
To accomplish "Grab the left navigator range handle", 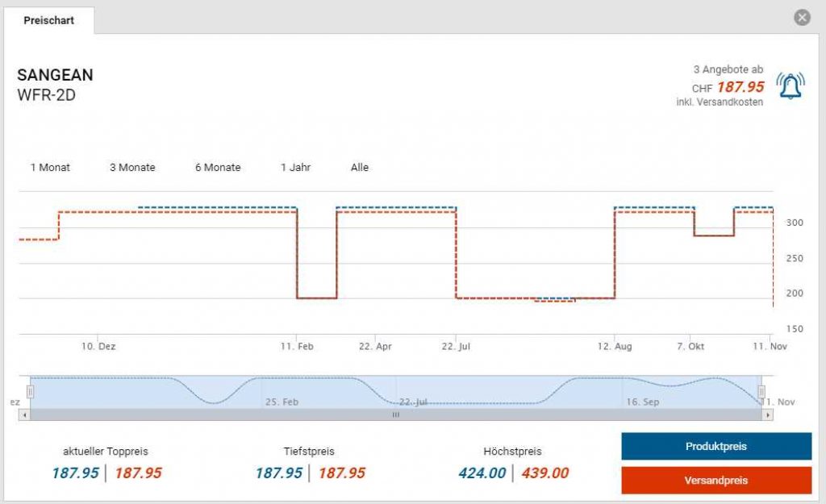I will 30,392.
